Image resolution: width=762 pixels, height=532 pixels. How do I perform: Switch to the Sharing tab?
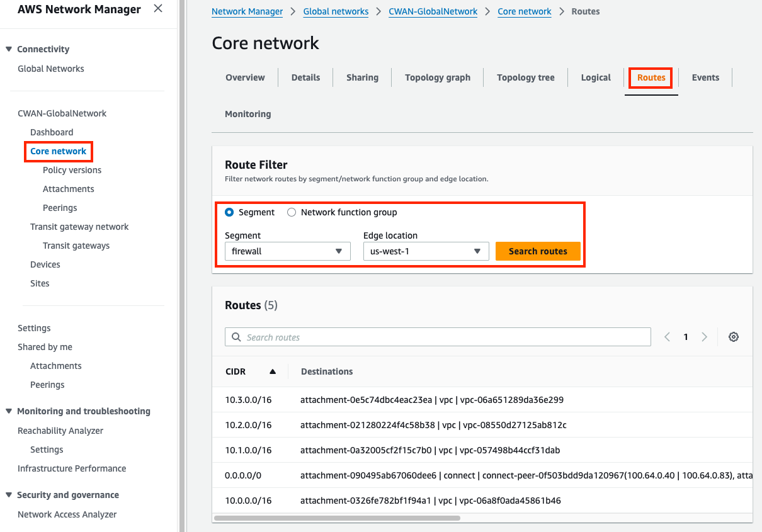click(x=362, y=77)
